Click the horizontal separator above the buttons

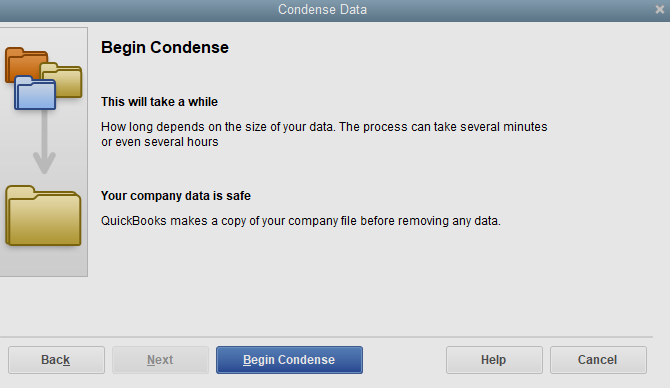[326, 337]
